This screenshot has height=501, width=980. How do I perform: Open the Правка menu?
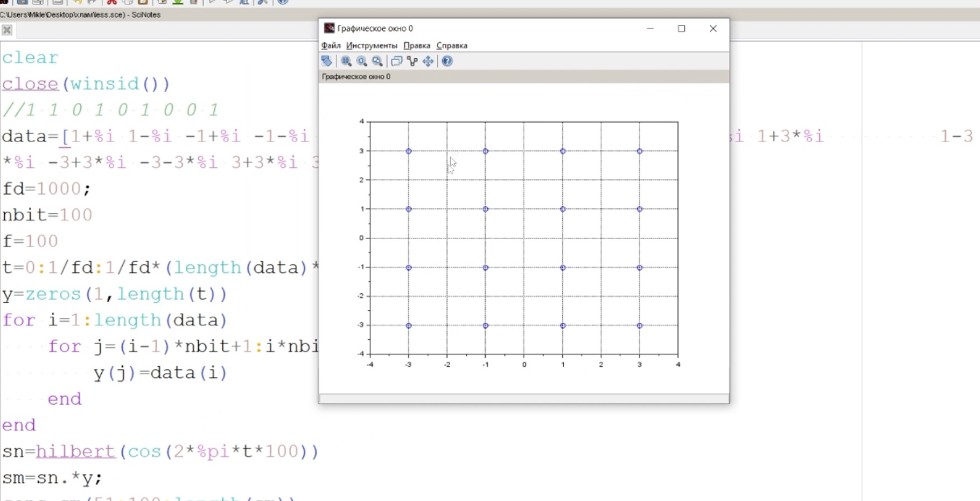click(x=417, y=46)
